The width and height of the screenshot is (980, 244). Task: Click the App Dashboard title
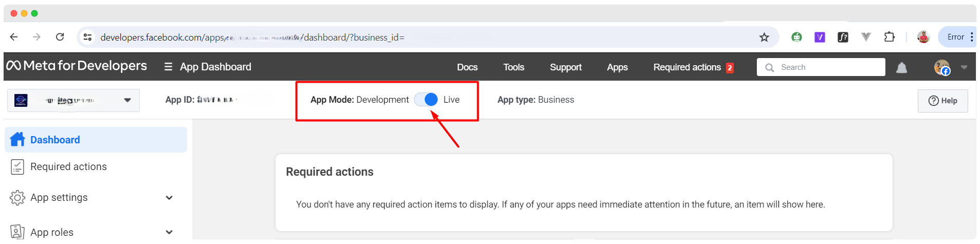[215, 67]
